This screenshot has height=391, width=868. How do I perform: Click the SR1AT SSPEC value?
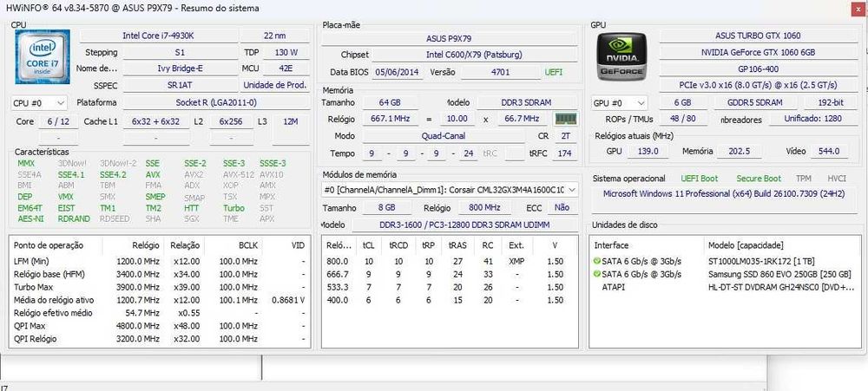(180, 86)
